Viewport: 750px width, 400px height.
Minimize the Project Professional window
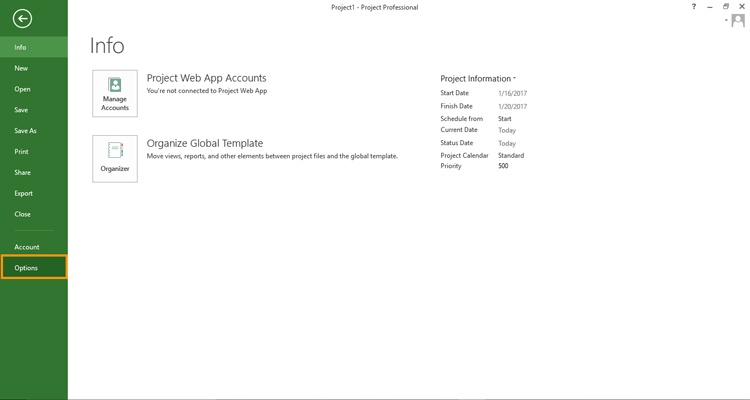(x=710, y=7)
